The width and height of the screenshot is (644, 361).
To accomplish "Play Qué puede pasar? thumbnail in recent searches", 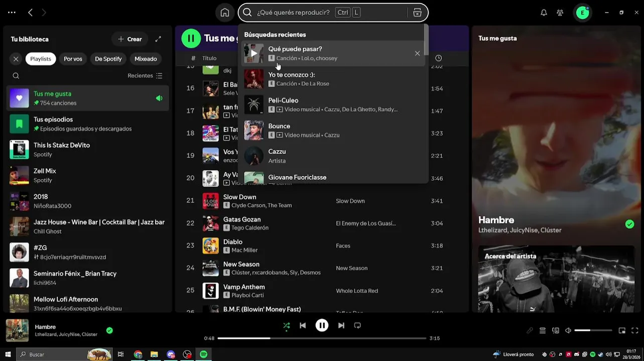I will pyautogui.click(x=253, y=53).
